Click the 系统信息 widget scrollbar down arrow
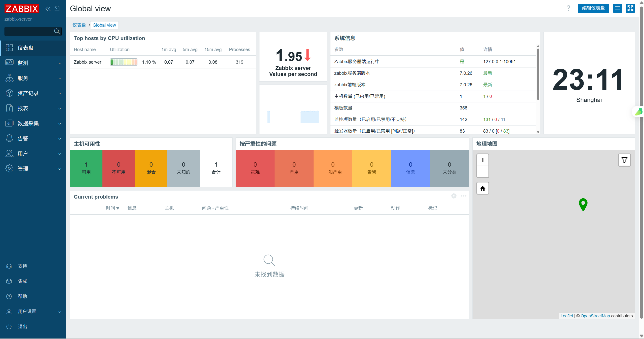The width and height of the screenshot is (644, 339). pyautogui.click(x=538, y=132)
